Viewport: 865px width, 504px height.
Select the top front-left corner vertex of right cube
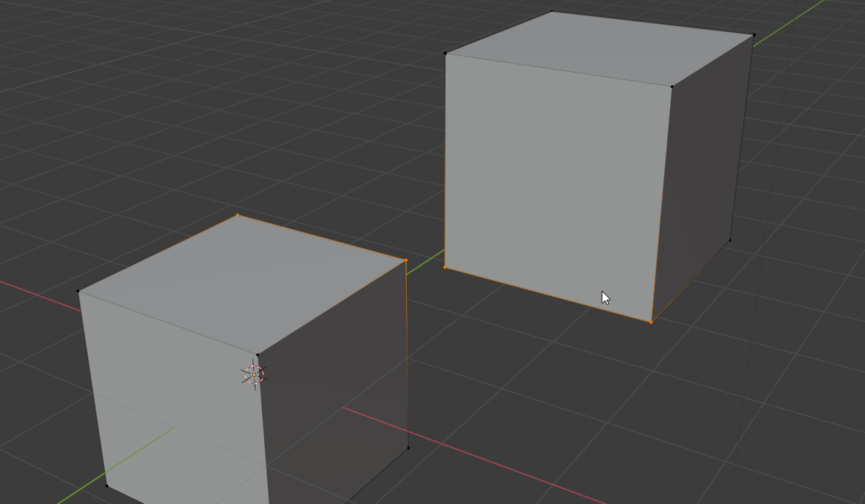[x=445, y=54]
